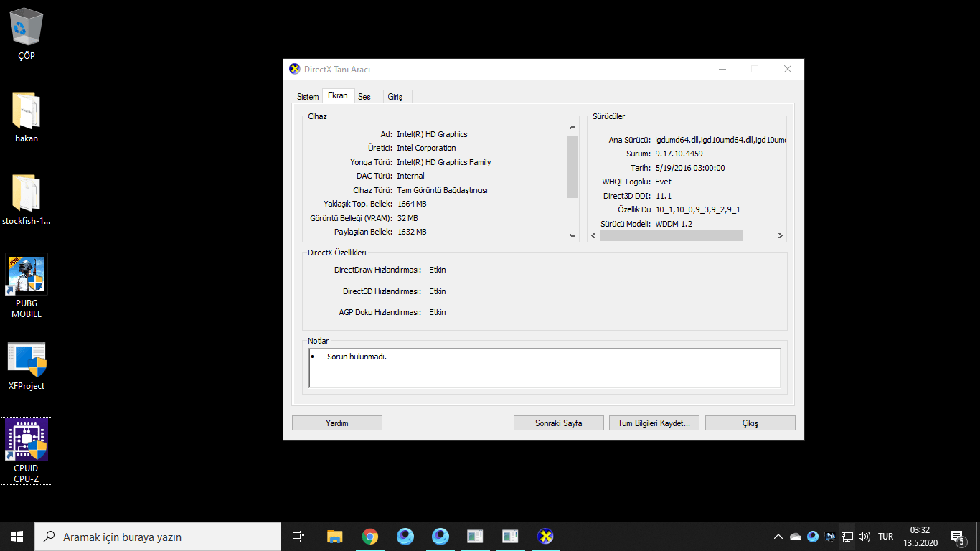Click the DAC Türü value "Internal"
Viewport: 980px width, 551px height.
(410, 176)
